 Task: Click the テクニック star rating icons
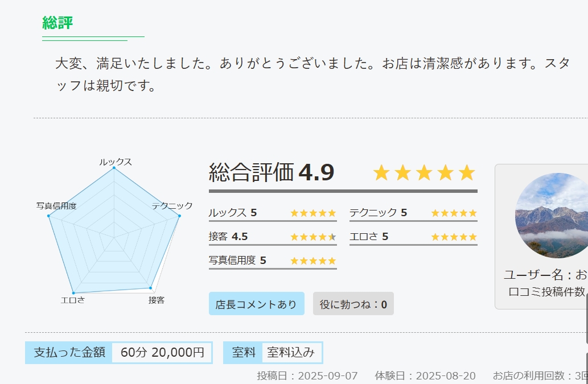coord(454,213)
